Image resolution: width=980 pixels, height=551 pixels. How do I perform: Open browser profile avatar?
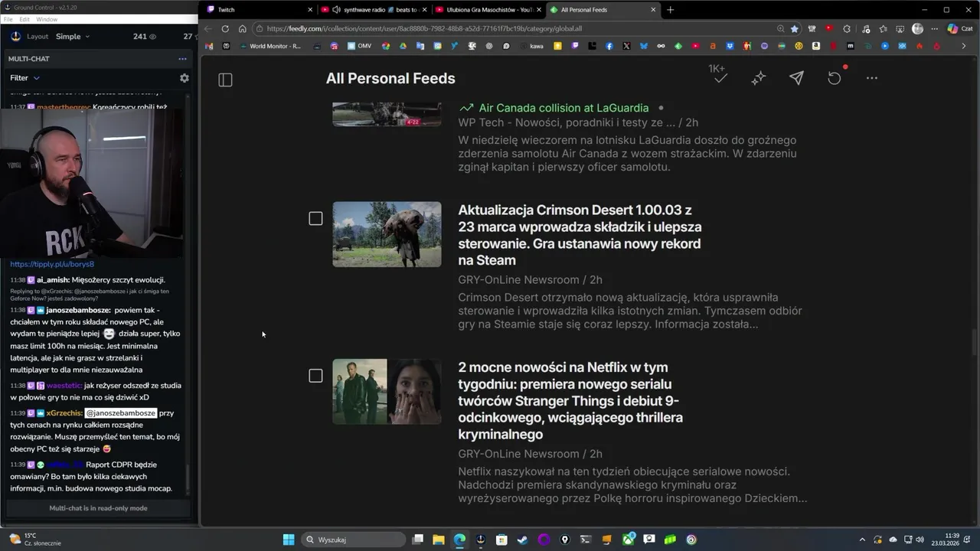click(917, 28)
